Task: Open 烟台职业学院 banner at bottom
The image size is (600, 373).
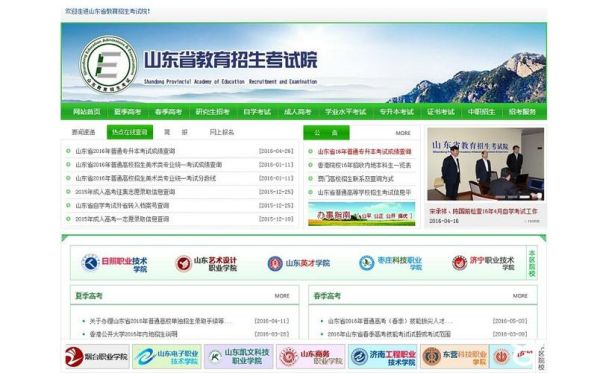Action: pos(97,357)
